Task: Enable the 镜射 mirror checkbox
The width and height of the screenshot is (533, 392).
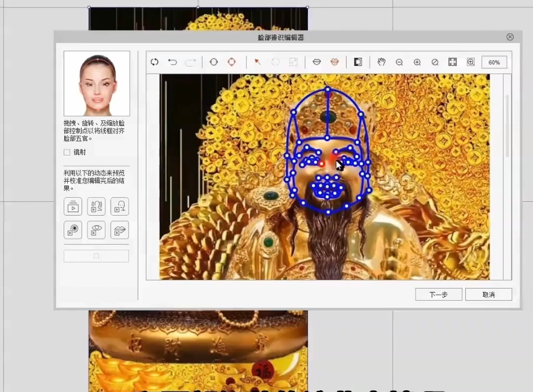Action: pyautogui.click(x=67, y=152)
